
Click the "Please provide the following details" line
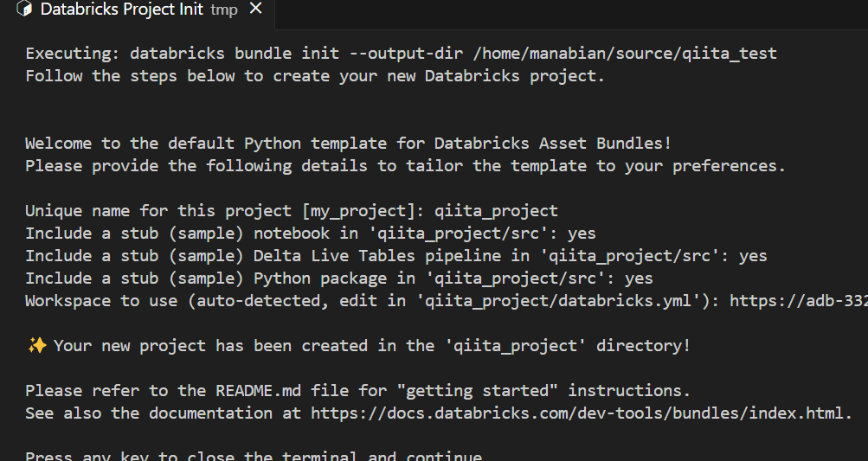(x=405, y=166)
